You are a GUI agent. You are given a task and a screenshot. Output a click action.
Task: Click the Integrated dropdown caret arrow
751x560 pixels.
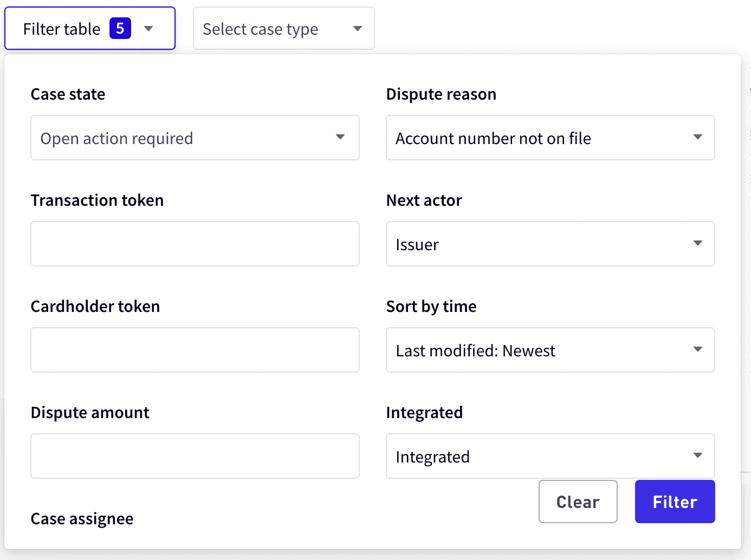(x=698, y=456)
